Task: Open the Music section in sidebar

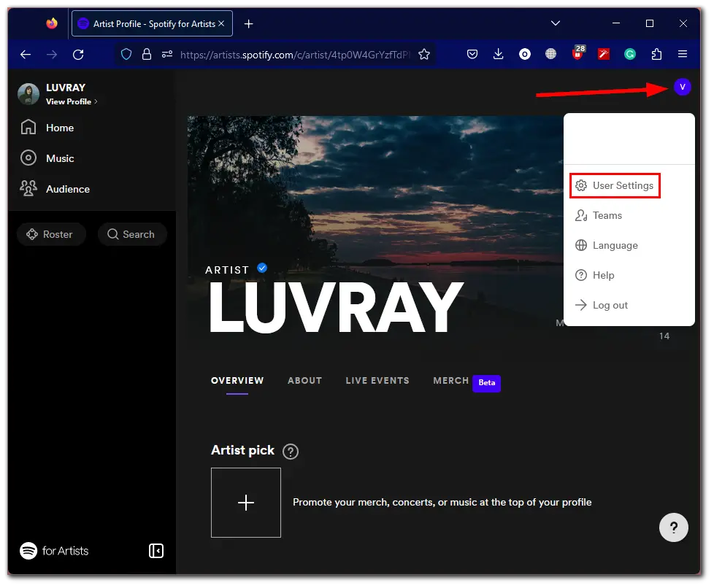Action: (47, 158)
